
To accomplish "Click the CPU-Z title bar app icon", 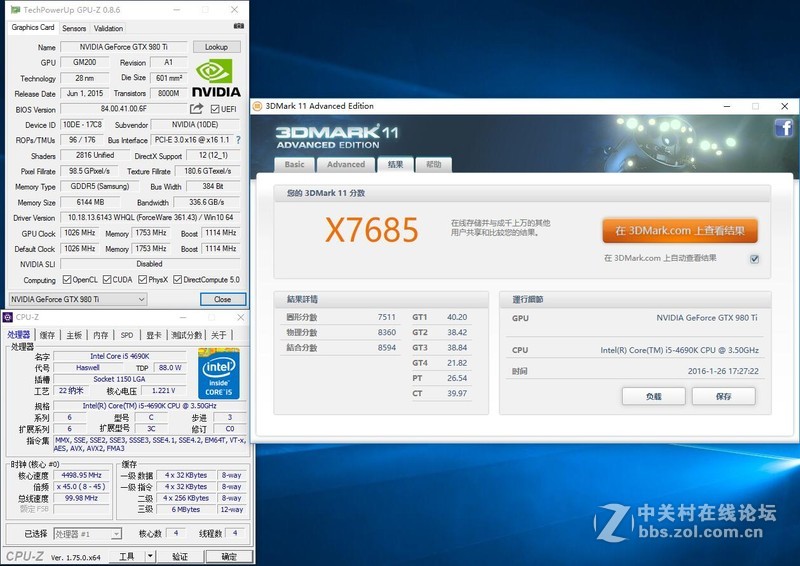I will [8, 317].
